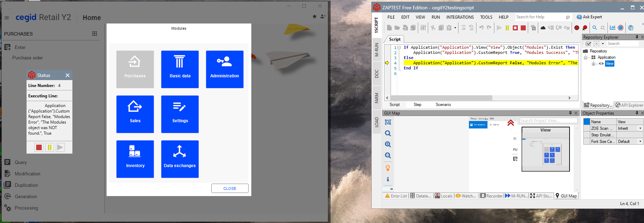This screenshot has width=644, height=223.
Task: Open the Error List tab at the bottom
Action: (x=396, y=196)
